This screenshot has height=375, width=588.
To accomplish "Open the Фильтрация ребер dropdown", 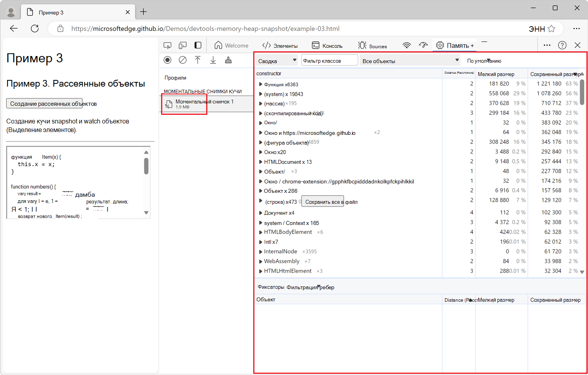I will [310, 287].
